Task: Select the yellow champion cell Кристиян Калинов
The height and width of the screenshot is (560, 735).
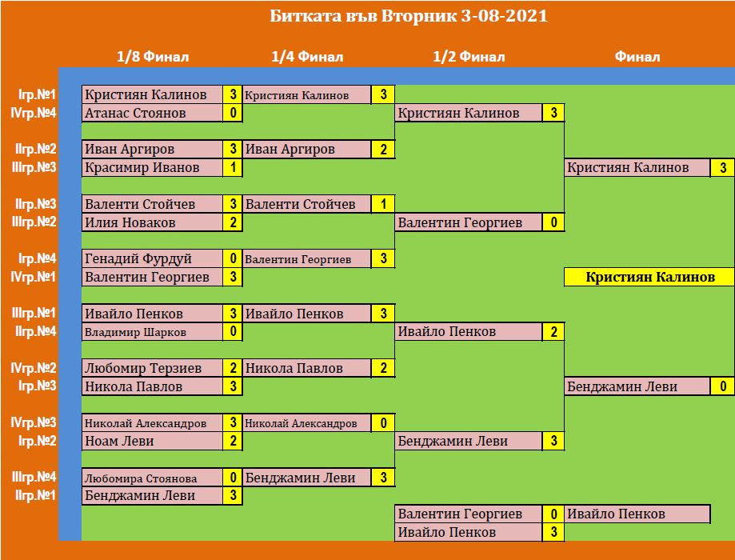Action: point(649,278)
